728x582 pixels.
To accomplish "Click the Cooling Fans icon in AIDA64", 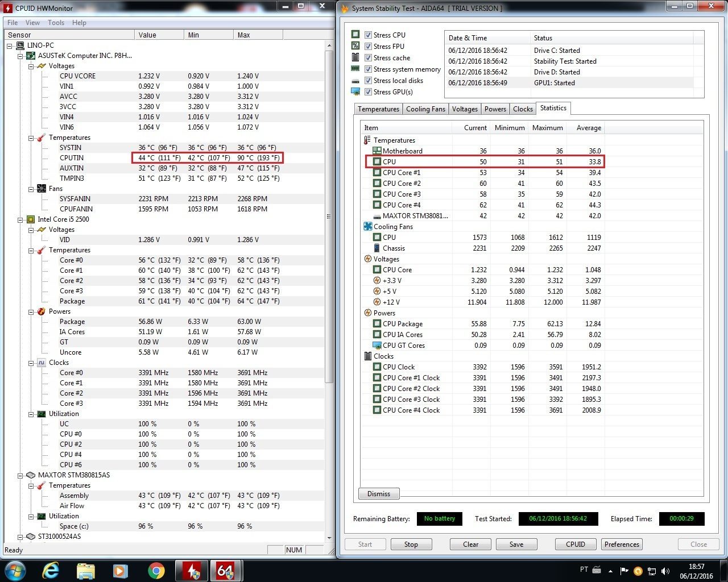I will (367, 226).
